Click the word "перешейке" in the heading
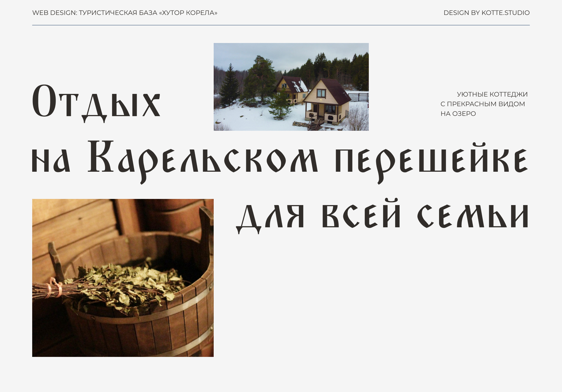This screenshot has height=392, width=562. pyautogui.click(x=431, y=161)
